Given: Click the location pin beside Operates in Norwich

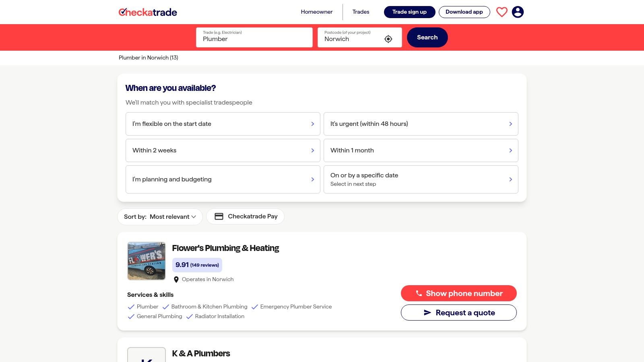Looking at the screenshot, I should (176, 279).
